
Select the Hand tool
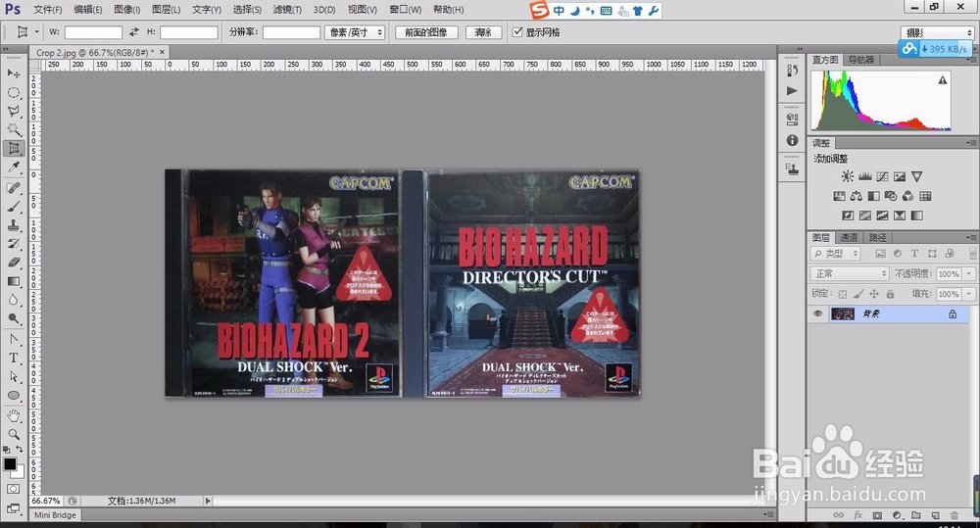(x=13, y=416)
